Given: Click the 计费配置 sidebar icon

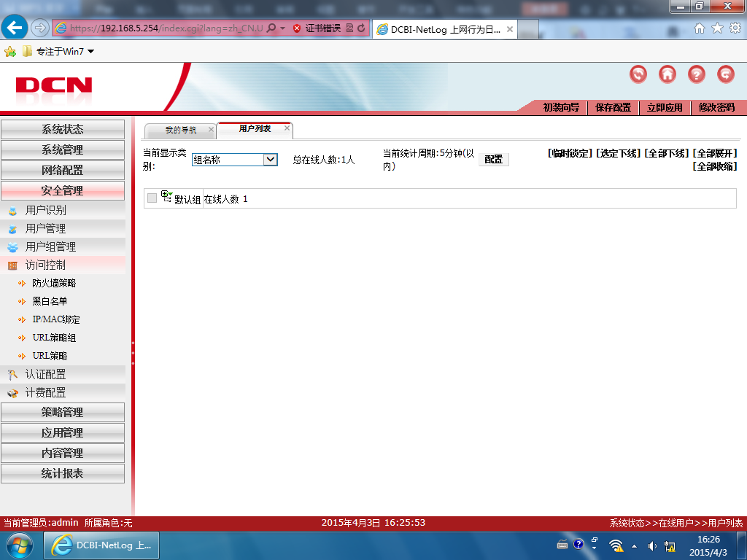Looking at the screenshot, I should coord(13,393).
